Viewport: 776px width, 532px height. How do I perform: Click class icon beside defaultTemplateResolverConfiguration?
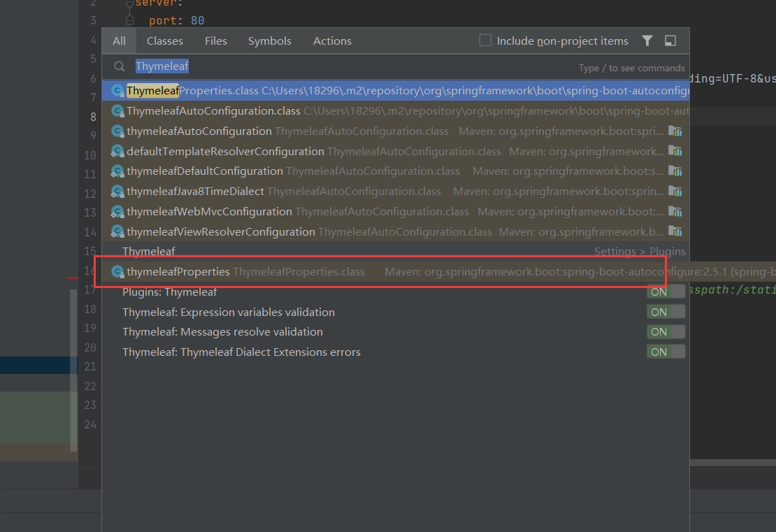[x=117, y=152]
